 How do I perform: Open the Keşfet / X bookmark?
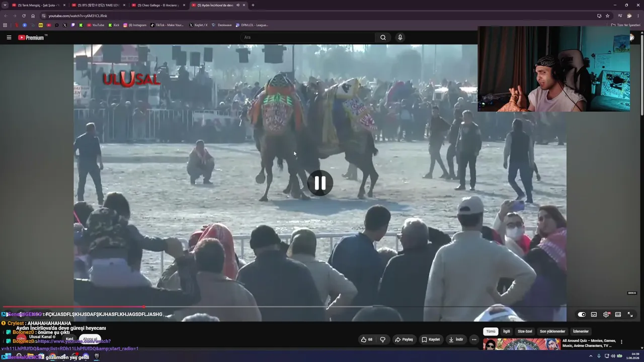pos(198,25)
